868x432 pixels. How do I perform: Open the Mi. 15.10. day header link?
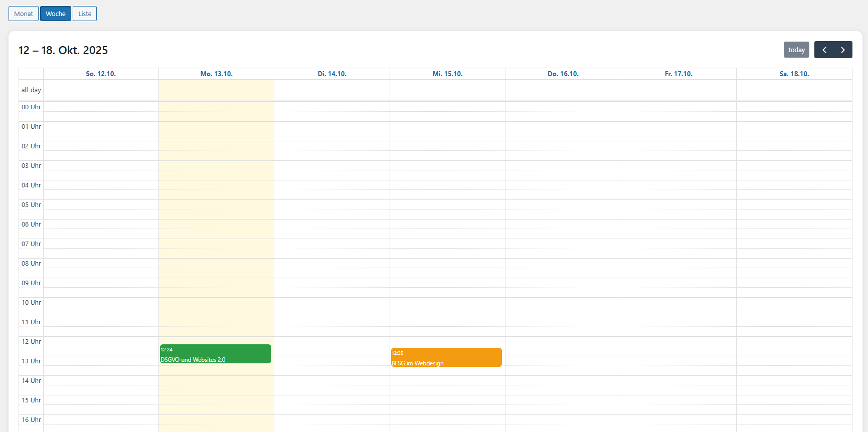[447, 74]
